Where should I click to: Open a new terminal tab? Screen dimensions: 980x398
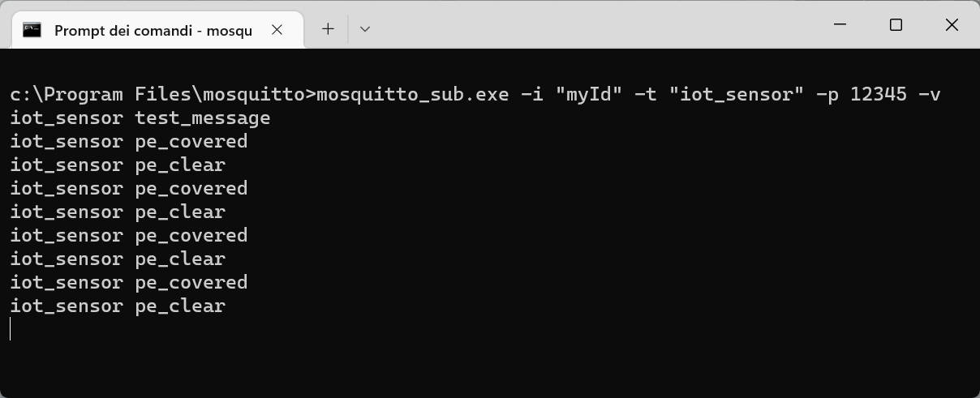pos(328,29)
